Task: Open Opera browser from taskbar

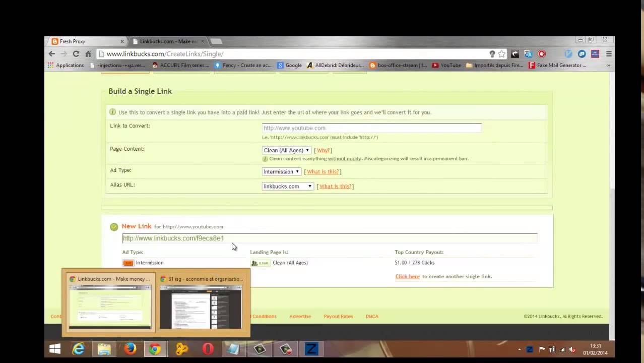Action: 208,349
